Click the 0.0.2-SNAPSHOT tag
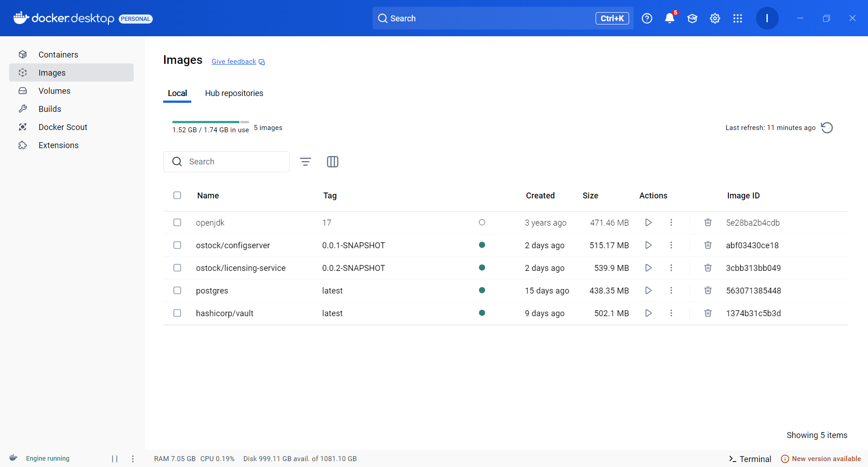868x467 pixels. pos(354,268)
